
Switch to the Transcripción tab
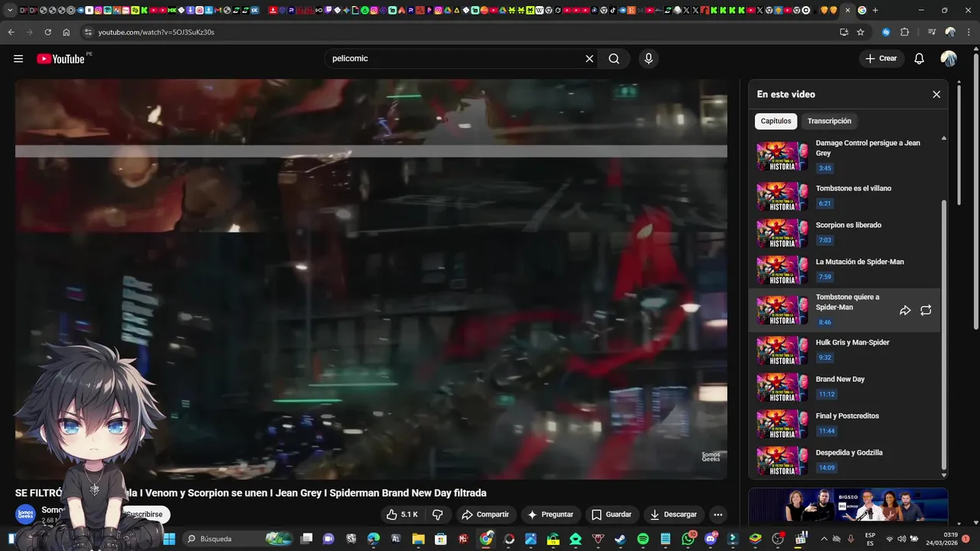[829, 121]
